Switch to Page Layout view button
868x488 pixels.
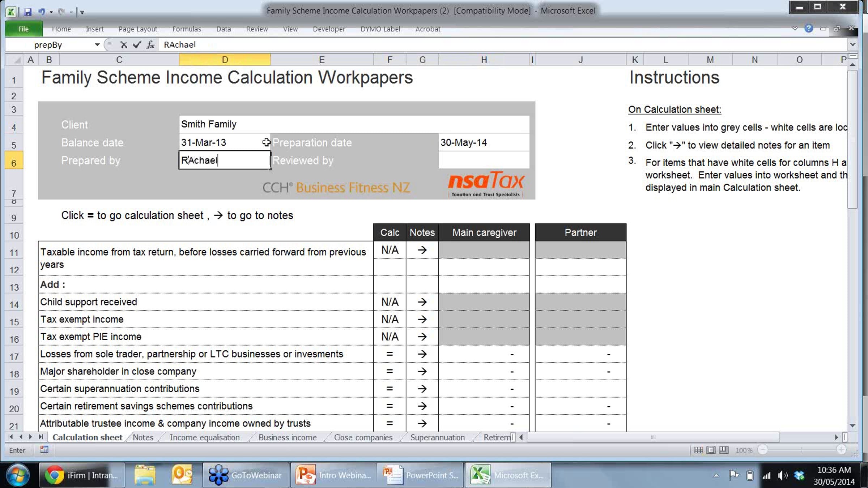pos(711,450)
